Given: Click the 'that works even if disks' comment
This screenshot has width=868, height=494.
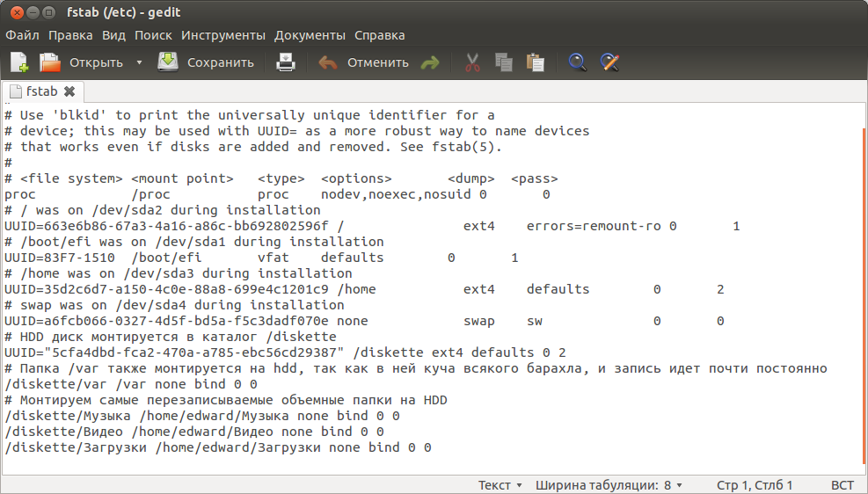Looking at the screenshot, I should pos(253,147).
